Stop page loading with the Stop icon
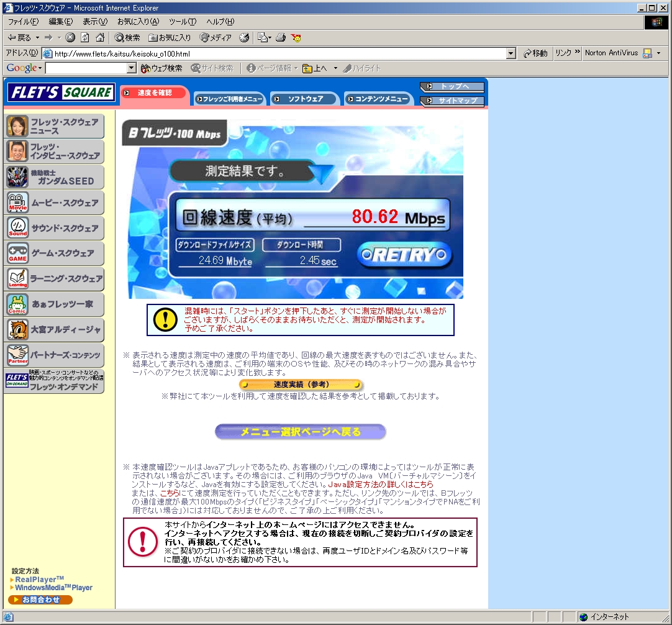This screenshot has height=625, width=672. 70,38
